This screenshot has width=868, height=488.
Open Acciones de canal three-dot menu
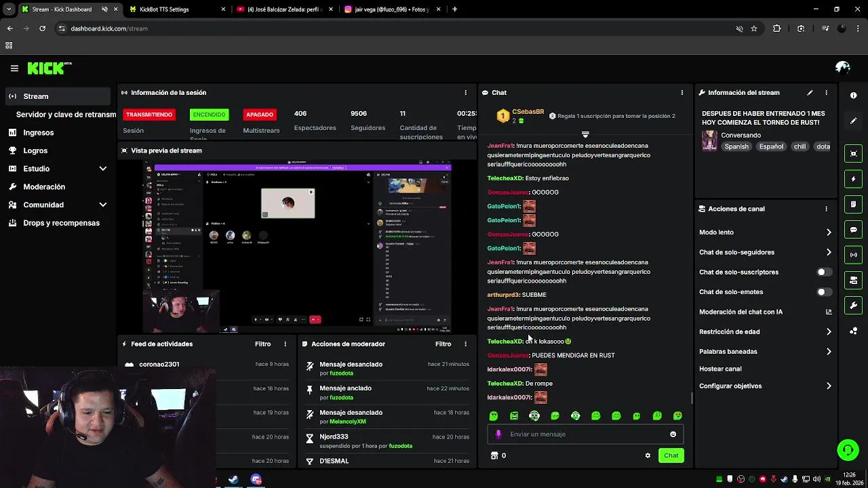826,209
